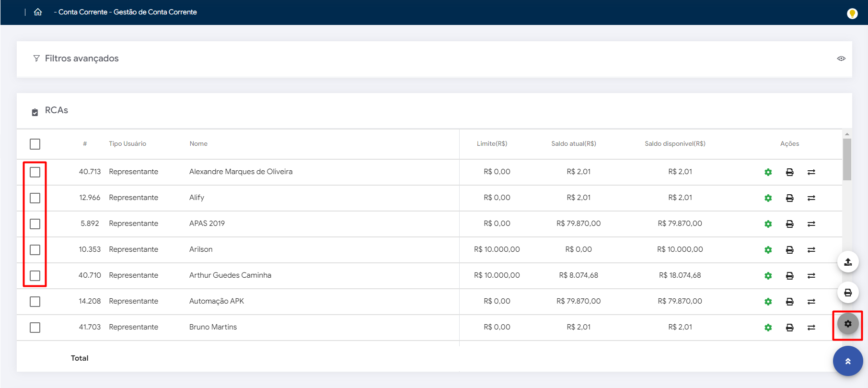This screenshot has height=388, width=868.
Task: Click the Saldo atual(R$) column header
Action: pos(573,144)
